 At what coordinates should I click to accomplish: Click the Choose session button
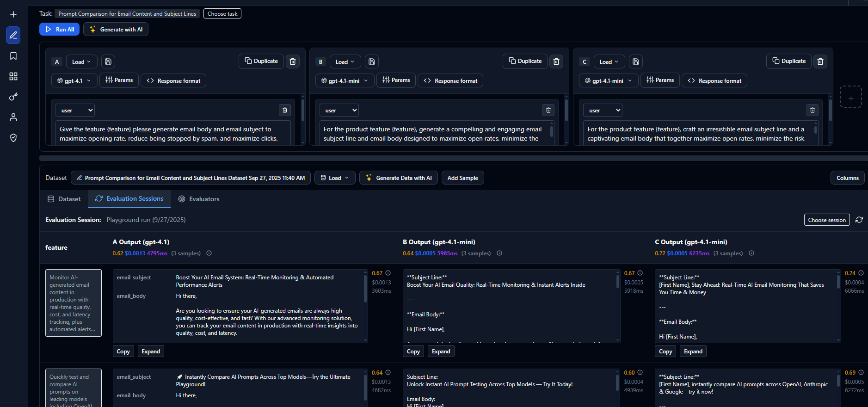pos(826,220)
